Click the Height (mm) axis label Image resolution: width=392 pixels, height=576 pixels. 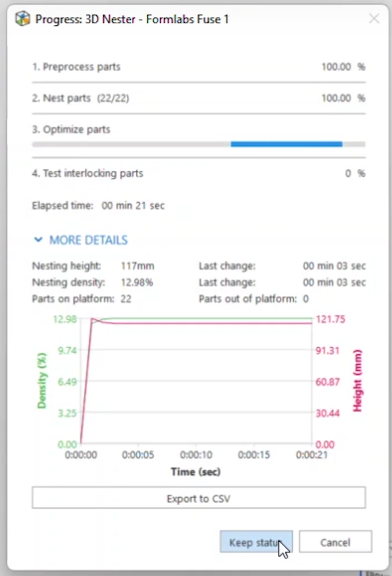357,381
